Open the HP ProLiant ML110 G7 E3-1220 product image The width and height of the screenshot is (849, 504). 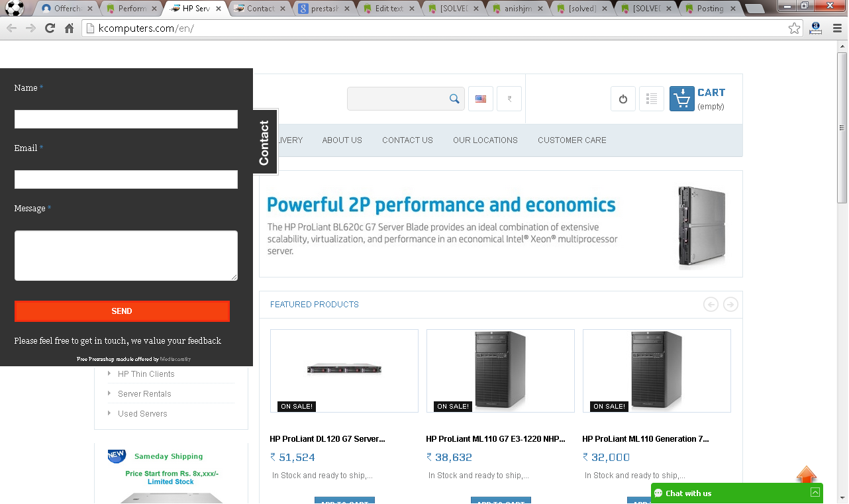coord(501,371)
